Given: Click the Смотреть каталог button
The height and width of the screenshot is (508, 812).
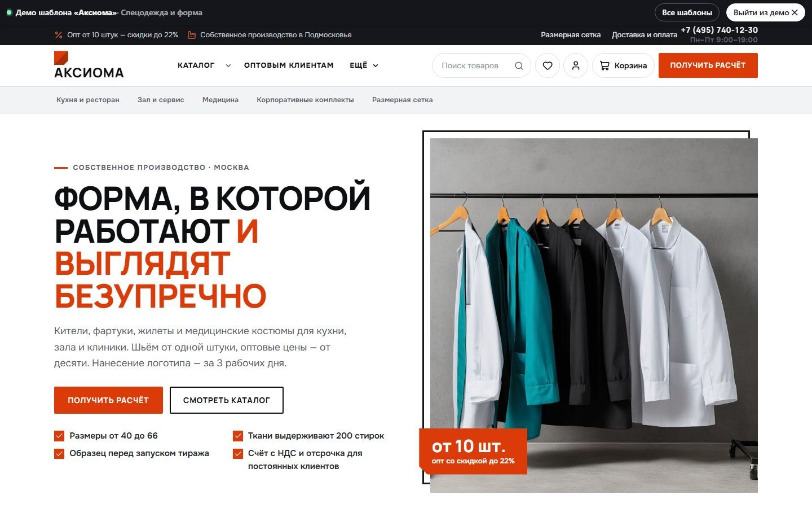Looking at the screenshot, I should click(227, 400).
